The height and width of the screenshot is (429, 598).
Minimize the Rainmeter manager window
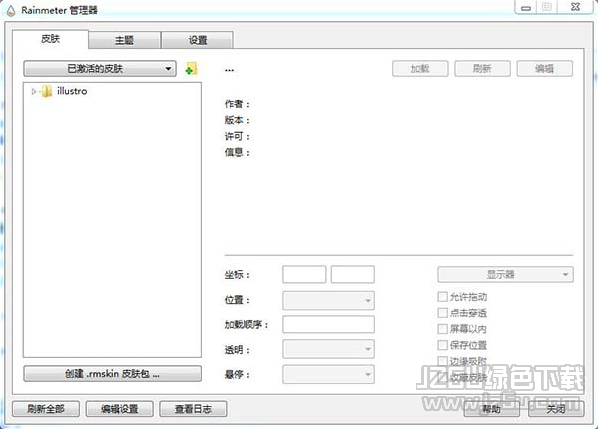click(x=526, y=8)
